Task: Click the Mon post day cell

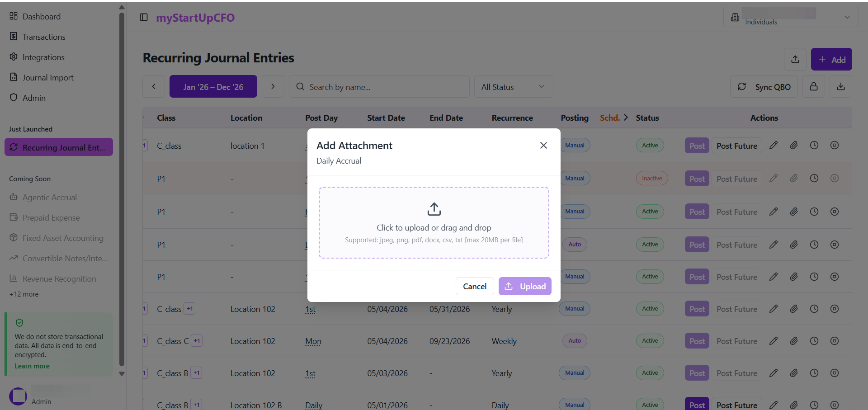Action: [313, 341]
